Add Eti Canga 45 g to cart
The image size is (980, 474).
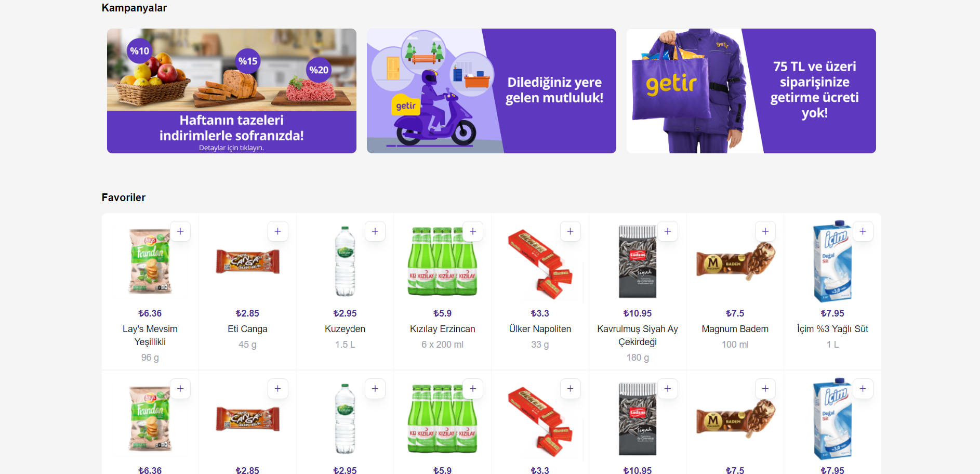click(278, 231)
